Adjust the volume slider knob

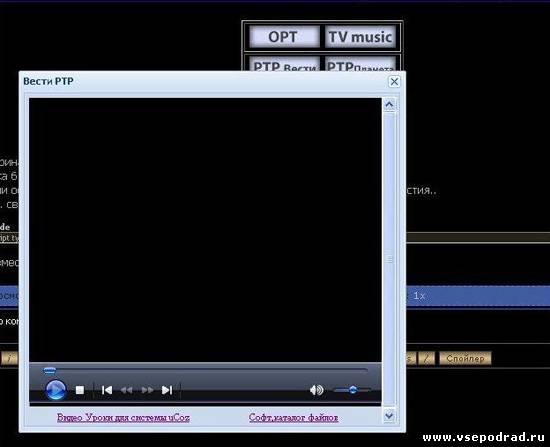tap(353, 389)
